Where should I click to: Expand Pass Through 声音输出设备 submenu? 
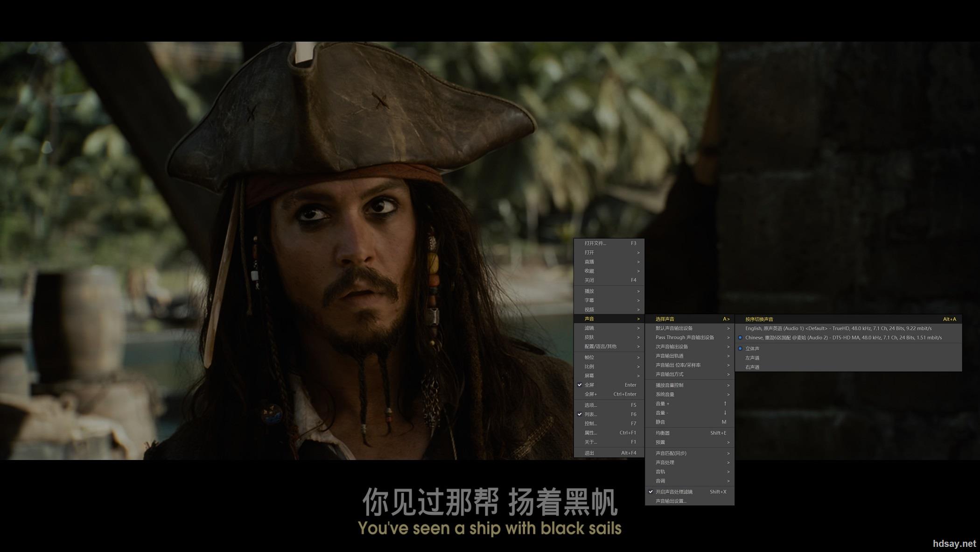click(x=690, y=338)
